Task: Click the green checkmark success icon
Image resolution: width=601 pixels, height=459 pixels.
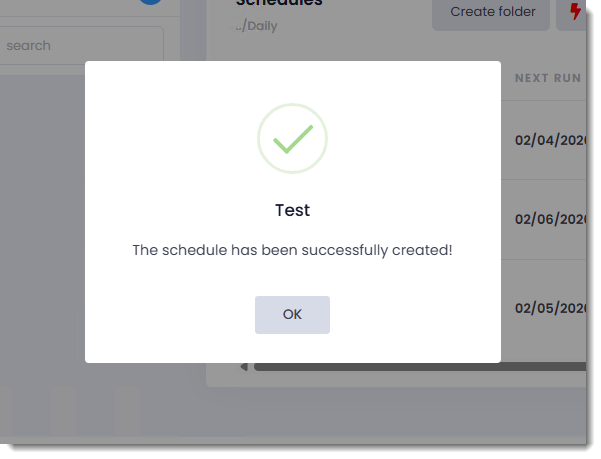Action: [292, 139]
